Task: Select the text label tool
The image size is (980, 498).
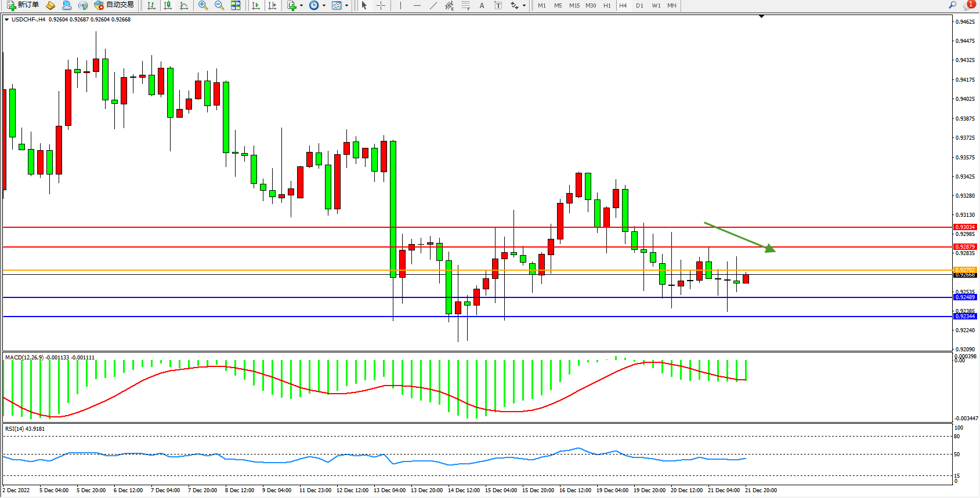Action: 498,5
